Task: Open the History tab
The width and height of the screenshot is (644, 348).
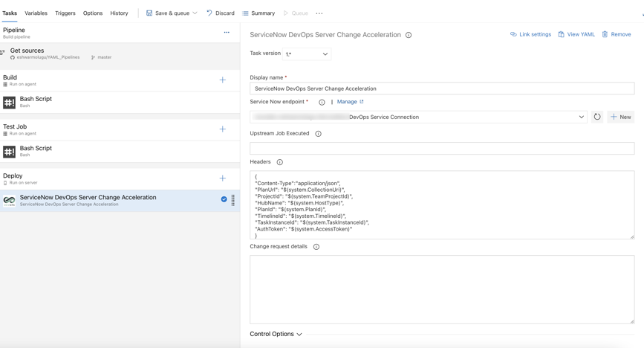Action: click(119, 13)
